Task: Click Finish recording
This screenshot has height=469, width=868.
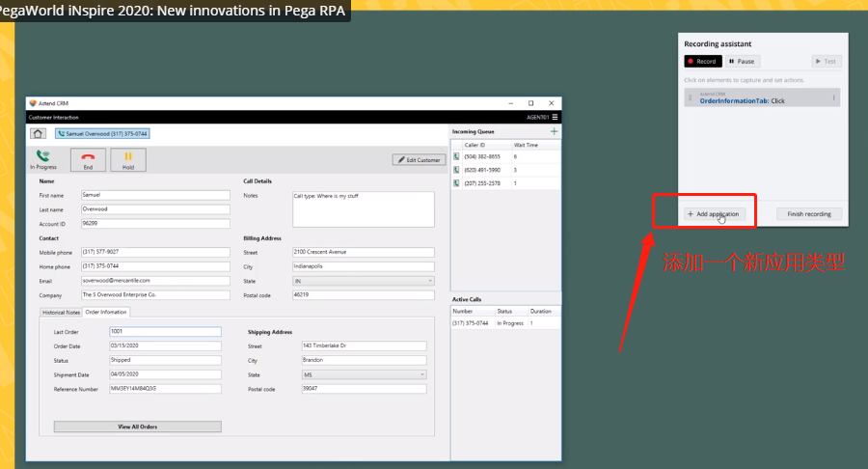Action: [809, 213]
